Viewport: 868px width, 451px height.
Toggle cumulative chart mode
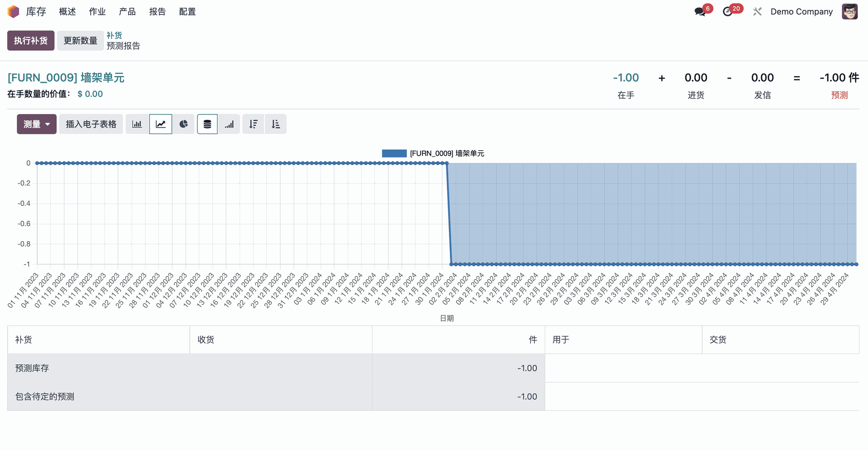pyautogui.click(x=230, y=124)
